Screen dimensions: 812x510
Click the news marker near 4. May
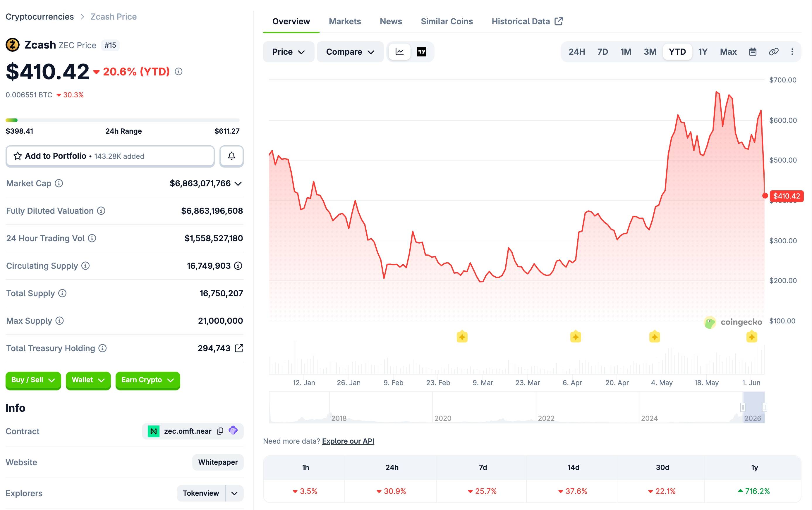coord(655,337)
